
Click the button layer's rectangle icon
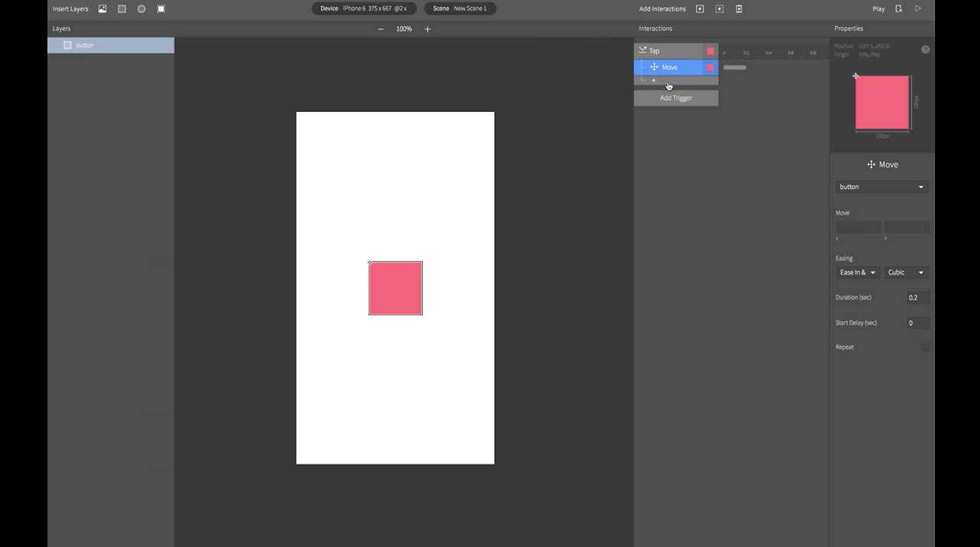point(67,45)
